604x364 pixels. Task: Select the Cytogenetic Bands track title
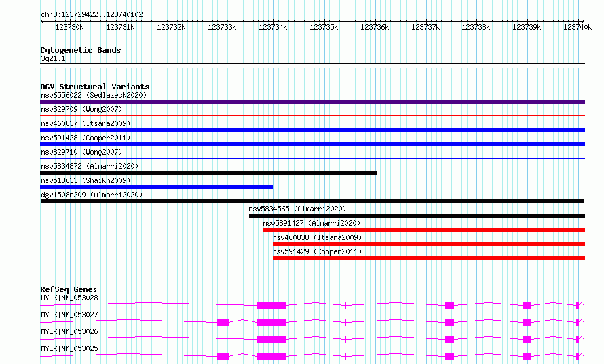pyautogui.click(x=81, y=50)
